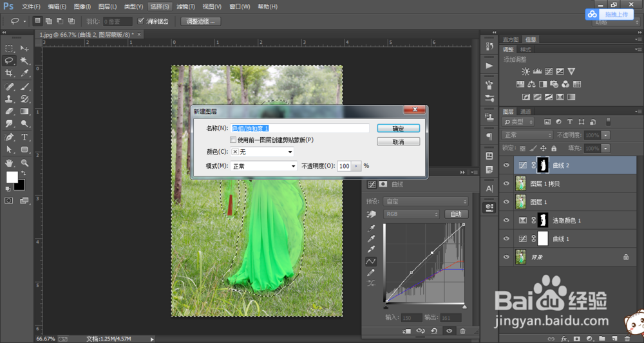This screenshot has height=343, width=644.
Task: Open the 图像 menu
Action: (x=82, y=6)
